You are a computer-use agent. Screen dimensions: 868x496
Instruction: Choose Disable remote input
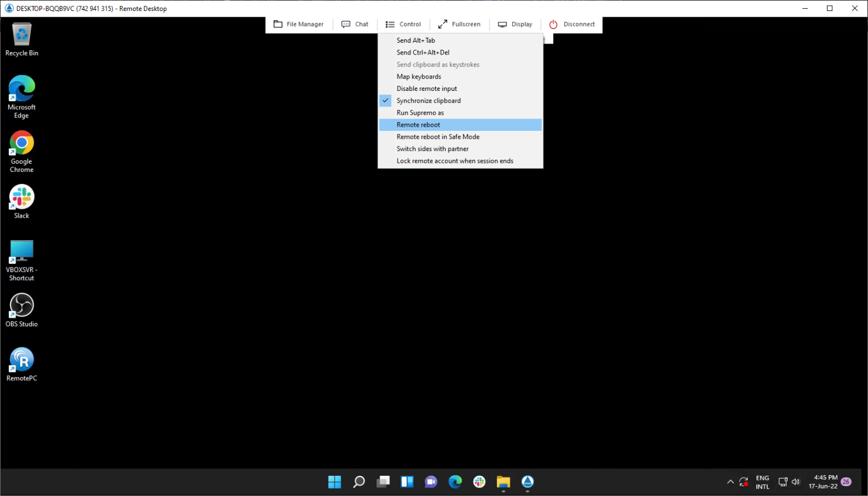tap(461, 89)
